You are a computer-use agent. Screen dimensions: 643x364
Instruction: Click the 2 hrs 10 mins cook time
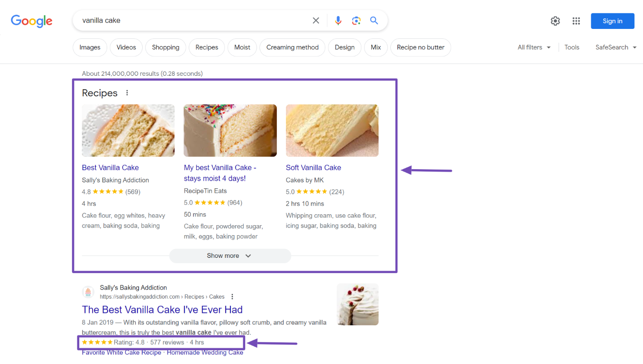(305, 203)
